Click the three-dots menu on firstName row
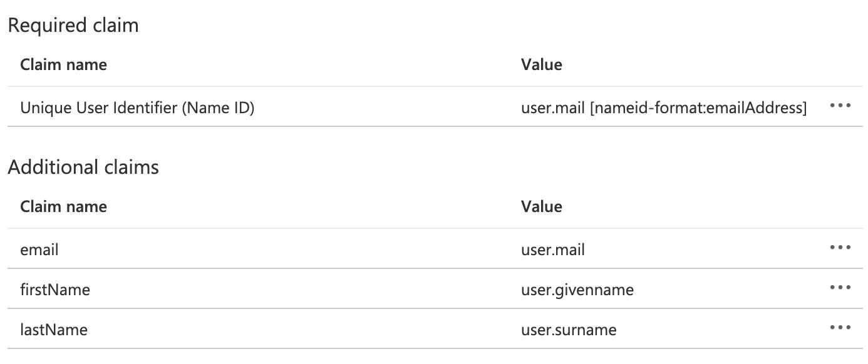 (x=840, y=288)
